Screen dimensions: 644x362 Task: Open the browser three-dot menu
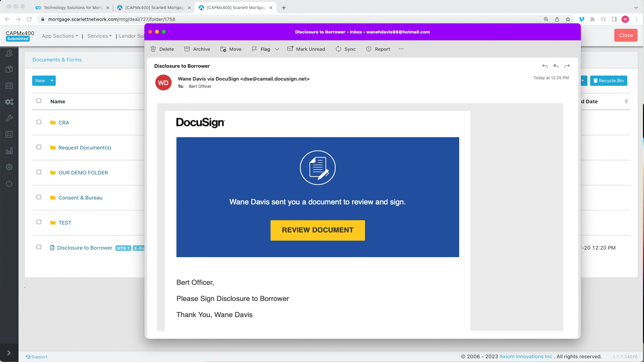[636, 19]
